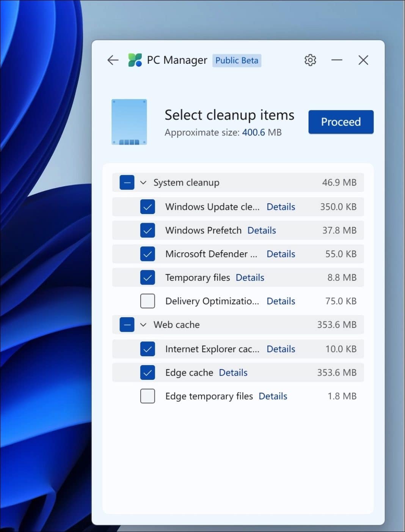
Task: Uncheck Microsoft Defender cleanup item
Action: pos(148,254)
